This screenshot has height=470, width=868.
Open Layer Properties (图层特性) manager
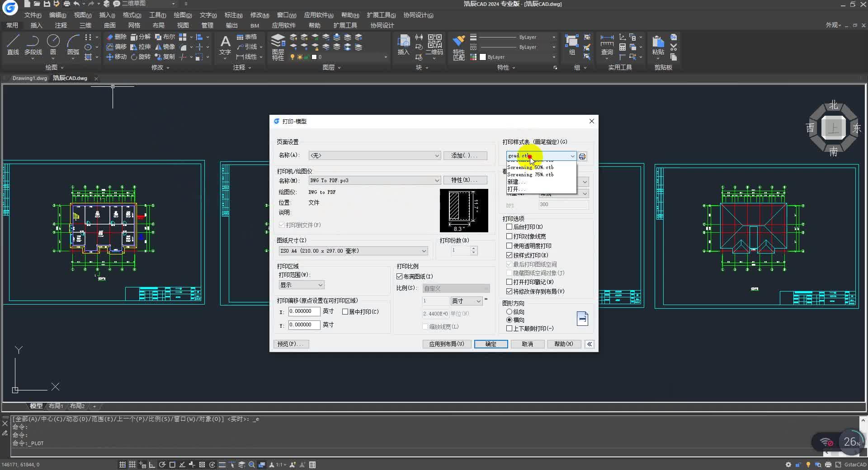[278, 47]
